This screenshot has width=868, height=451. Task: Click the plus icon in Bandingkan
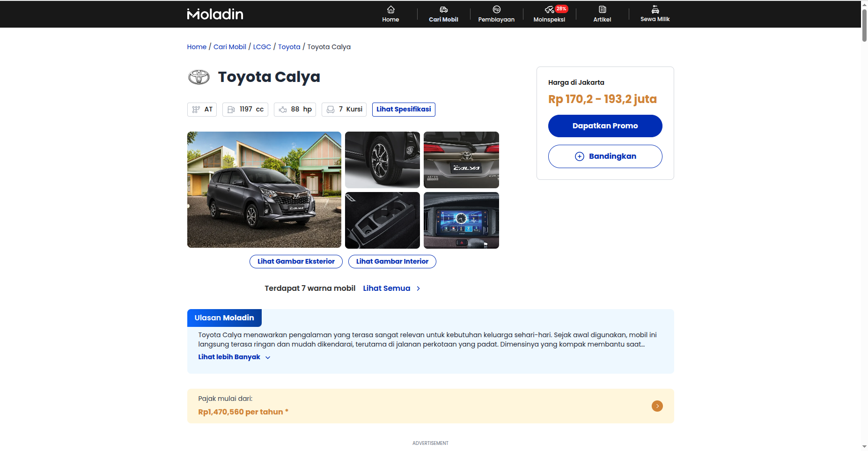[x=580, y=156]
